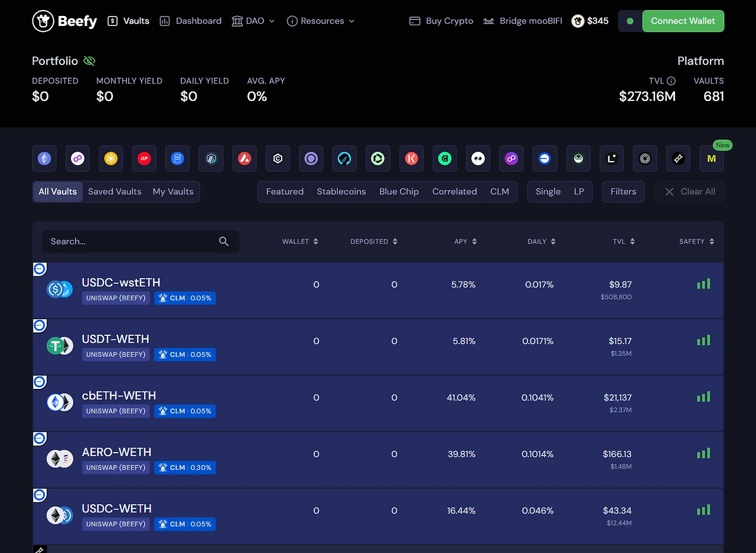This screenshot has width=756, height=553.
Task: Click the magnifier icon in the search box
Action: click(x=224, y=241)
